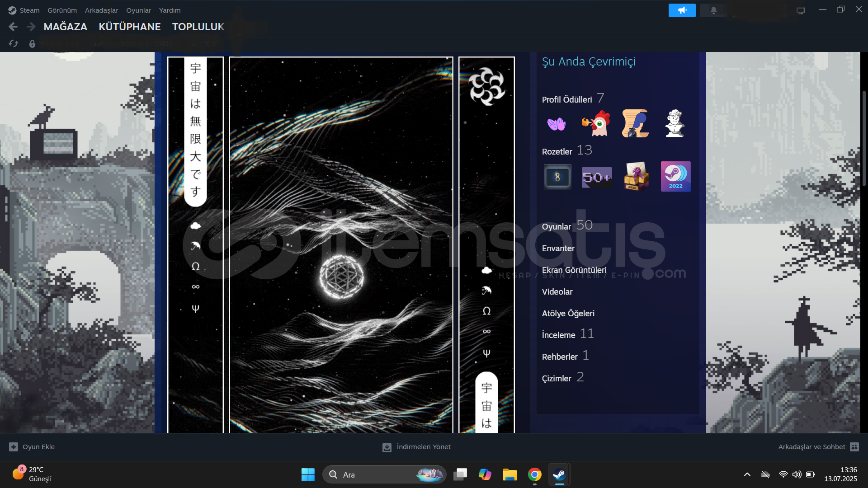Open the Steam menu
This screenshot has width=868, height=488.
point(29,10)
